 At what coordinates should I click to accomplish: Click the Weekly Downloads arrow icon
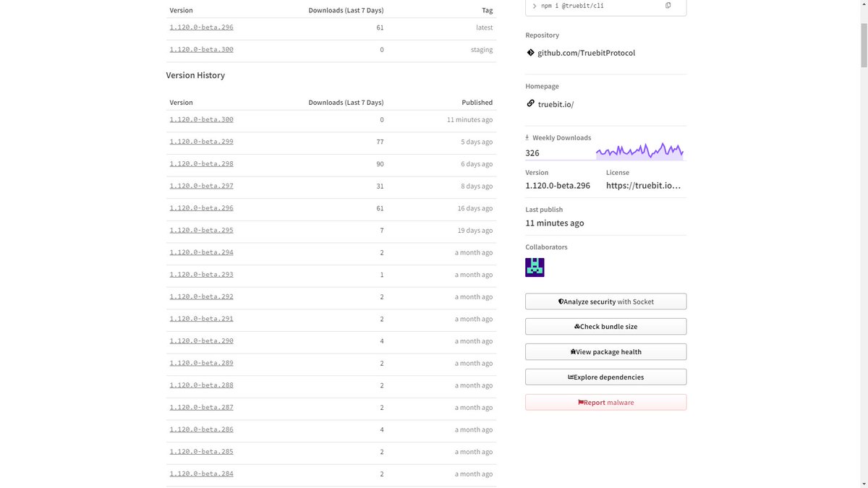(527, 137)
